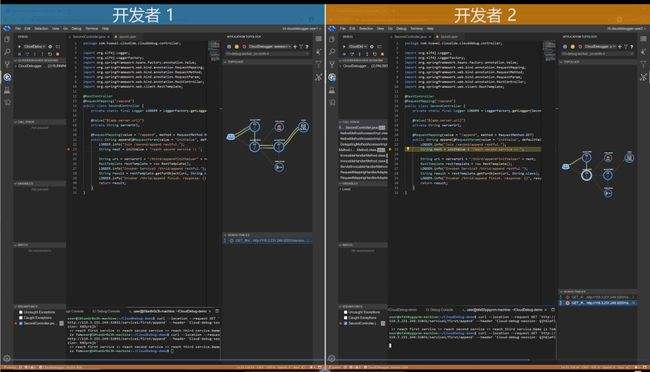Click the red stop debug icon in 开发者 1
The height and width of the screenshot is (372, 650).
pyautogui.click(x=57, y=54)
